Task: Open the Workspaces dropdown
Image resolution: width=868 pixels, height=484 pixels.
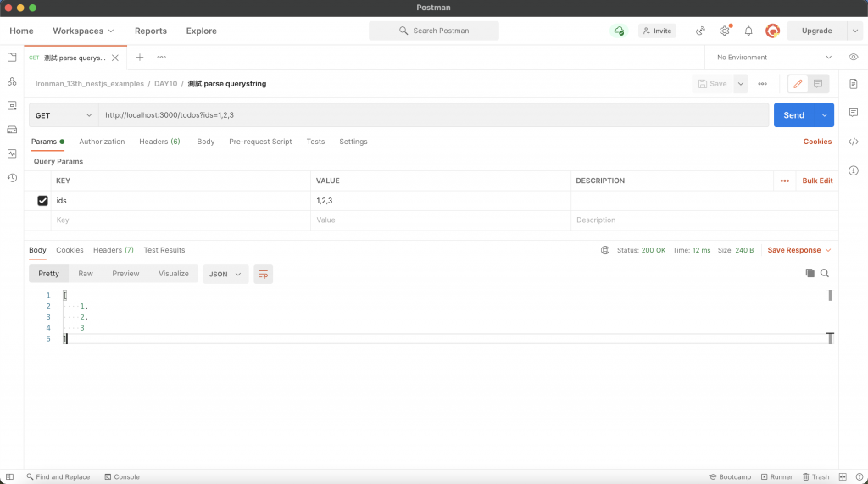Action: (83, 31)
